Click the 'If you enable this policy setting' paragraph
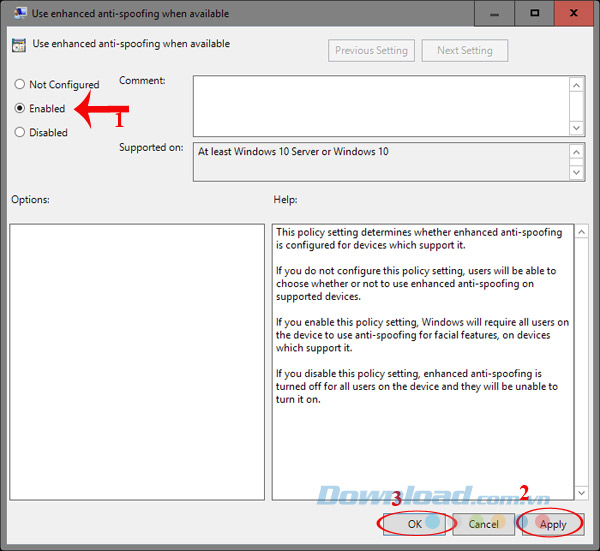 [x=422, y=335]
